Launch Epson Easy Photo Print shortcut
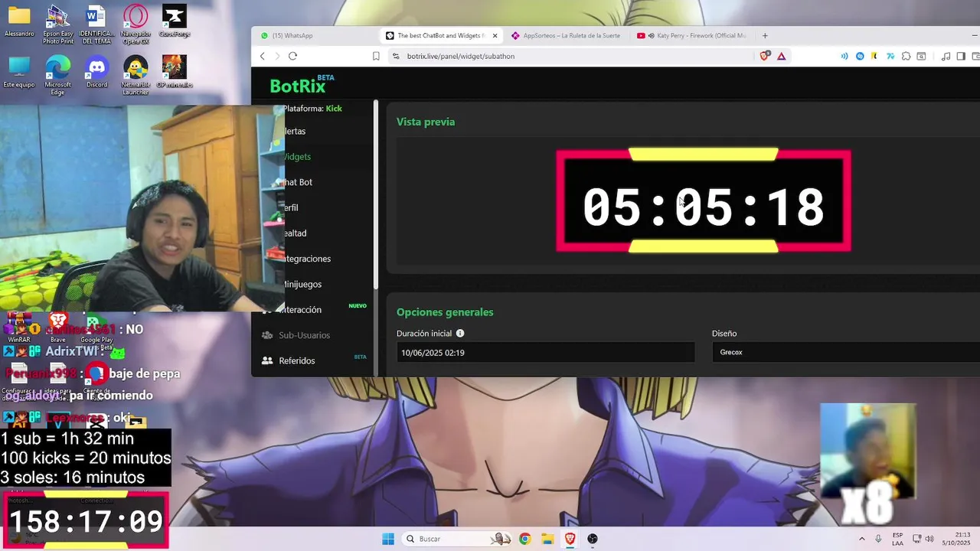 [x=58, y=24]
